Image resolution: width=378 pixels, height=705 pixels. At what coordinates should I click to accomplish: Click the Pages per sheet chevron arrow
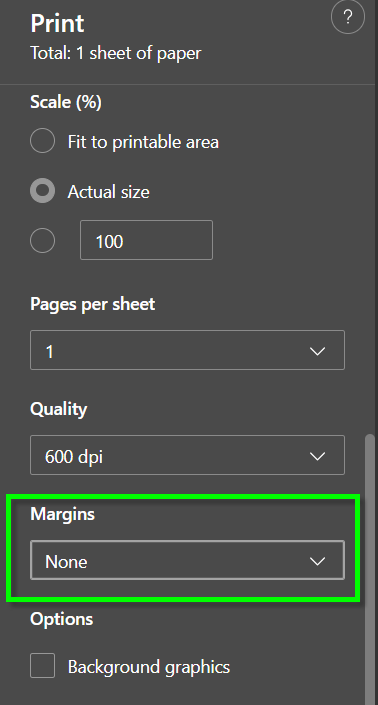(318, 351)
